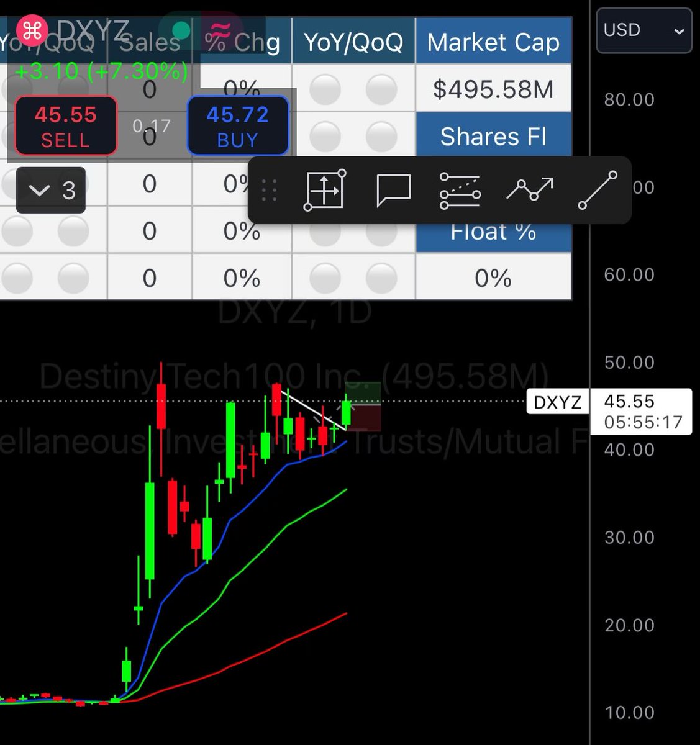700x745 pixels.
Task: Click the 20.00 price axis label
Action: [629, 625]
